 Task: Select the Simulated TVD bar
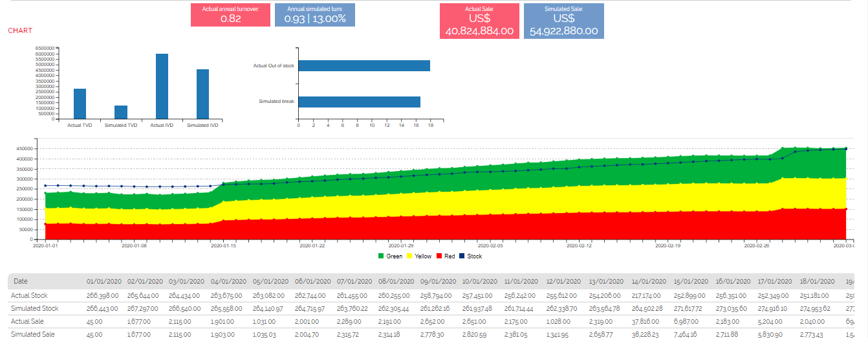point(121,112)
